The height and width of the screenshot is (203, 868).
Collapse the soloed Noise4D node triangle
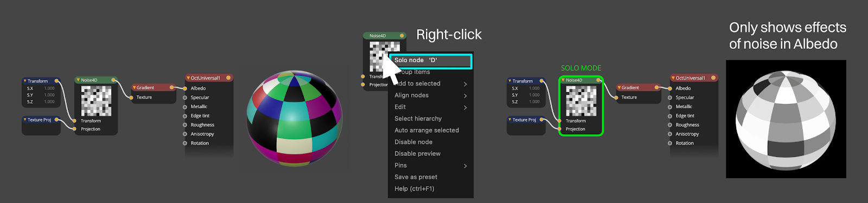pyautogui.click(x=563, y=80)
